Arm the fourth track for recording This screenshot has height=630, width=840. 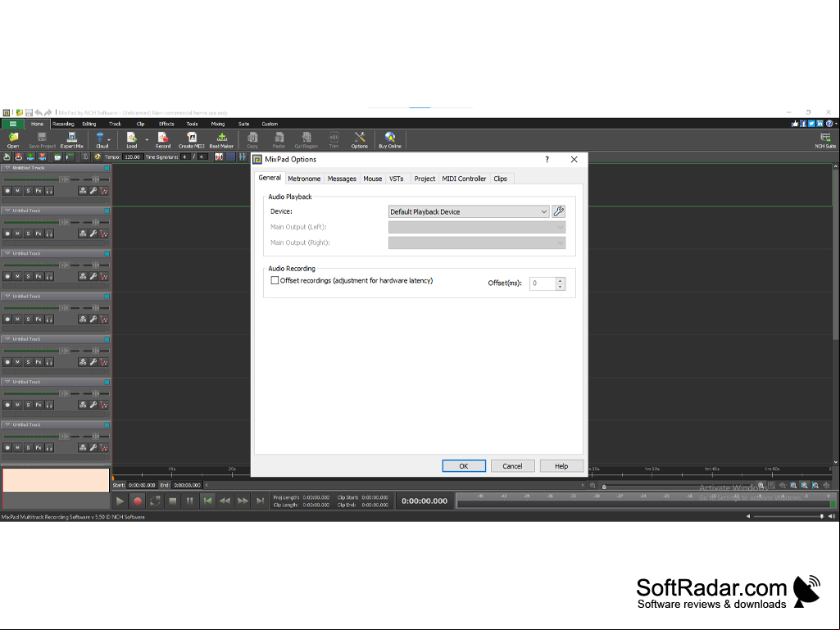click(7, 320)
